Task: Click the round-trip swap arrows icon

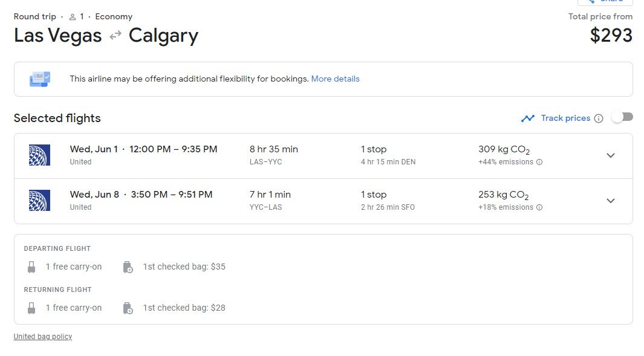Action: click(115, 35)
